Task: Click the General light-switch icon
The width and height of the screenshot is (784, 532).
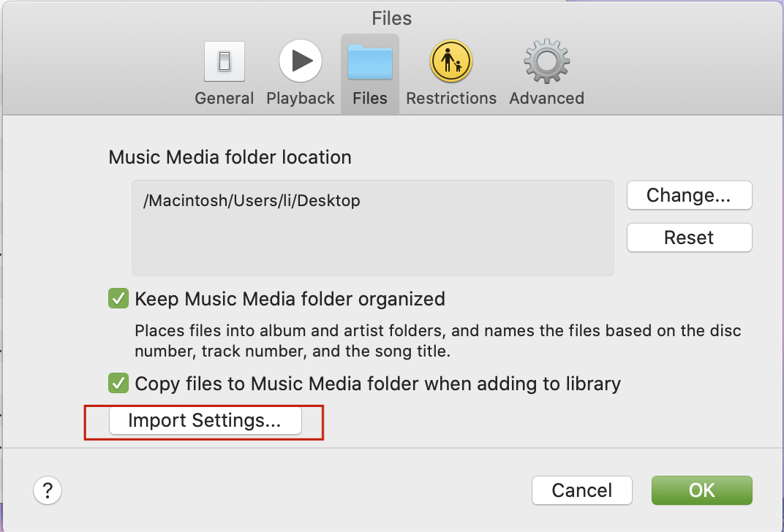Action: click(x=224, y=61)
